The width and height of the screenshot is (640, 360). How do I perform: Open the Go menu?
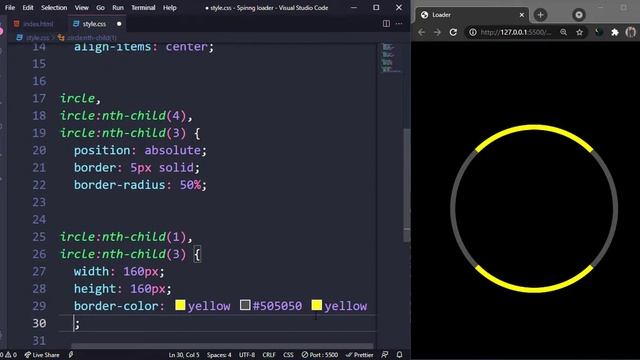pyautogui.click(x=100, y=7)
